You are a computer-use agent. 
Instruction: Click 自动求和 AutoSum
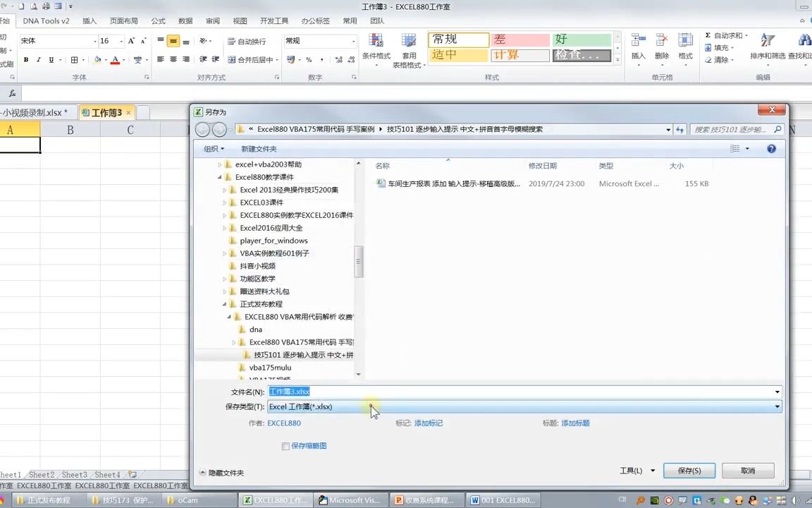[725, 35]
